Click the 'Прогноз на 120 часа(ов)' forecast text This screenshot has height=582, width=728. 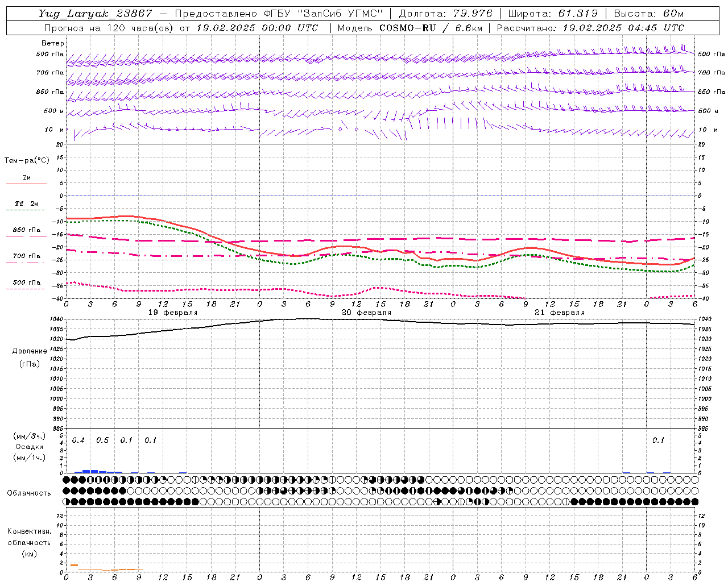[109, 28]
